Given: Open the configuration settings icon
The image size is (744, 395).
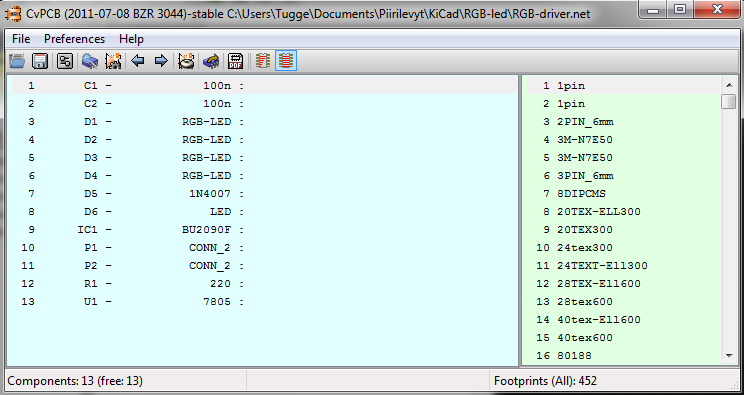Looking at the screenshot, I should (65, 61).
